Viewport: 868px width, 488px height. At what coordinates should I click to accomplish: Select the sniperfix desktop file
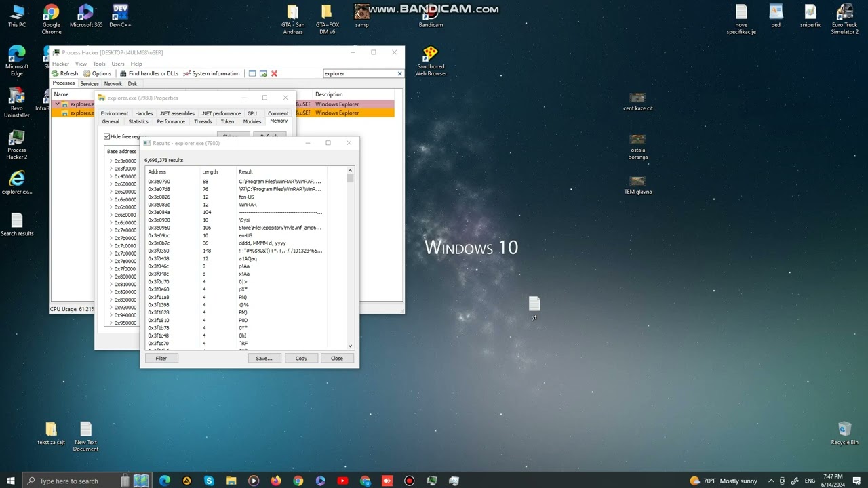(810, 16)
